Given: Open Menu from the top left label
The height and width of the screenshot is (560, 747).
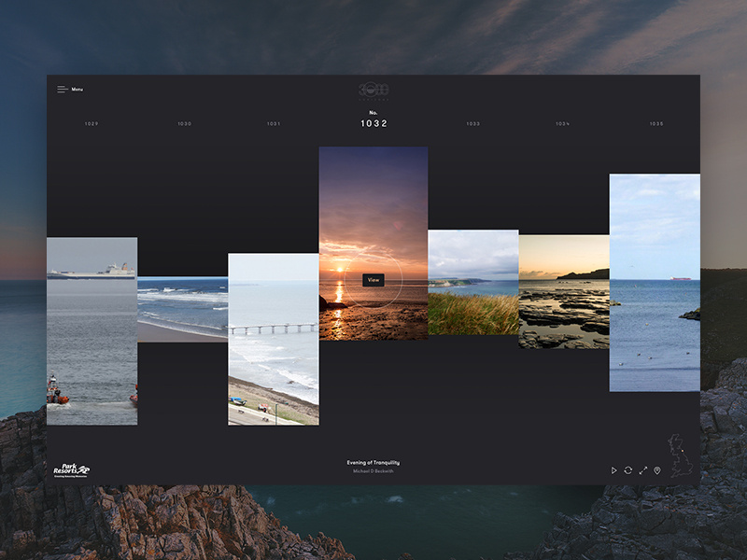Looking at the screenshot, I should point(77,89).
